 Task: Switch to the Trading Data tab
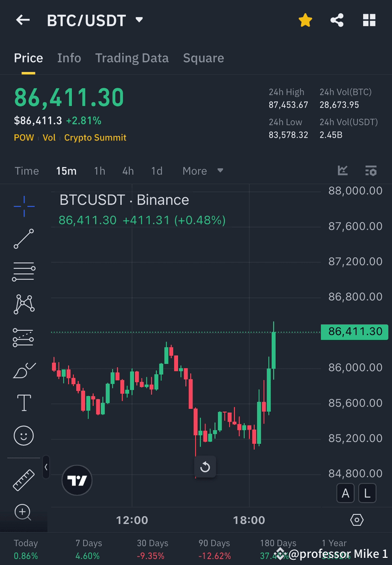132,58
